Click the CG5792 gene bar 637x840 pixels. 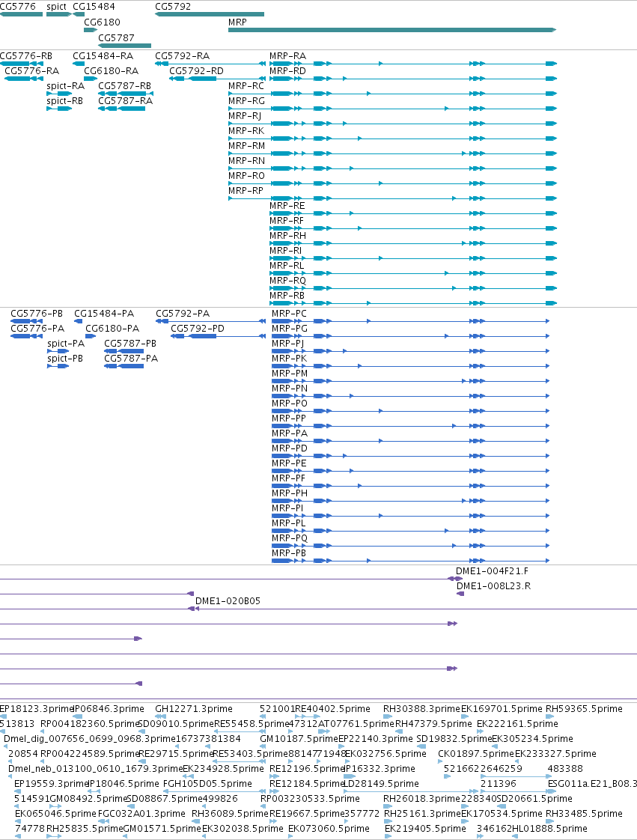pyautogui.click(x=210, y=14)
